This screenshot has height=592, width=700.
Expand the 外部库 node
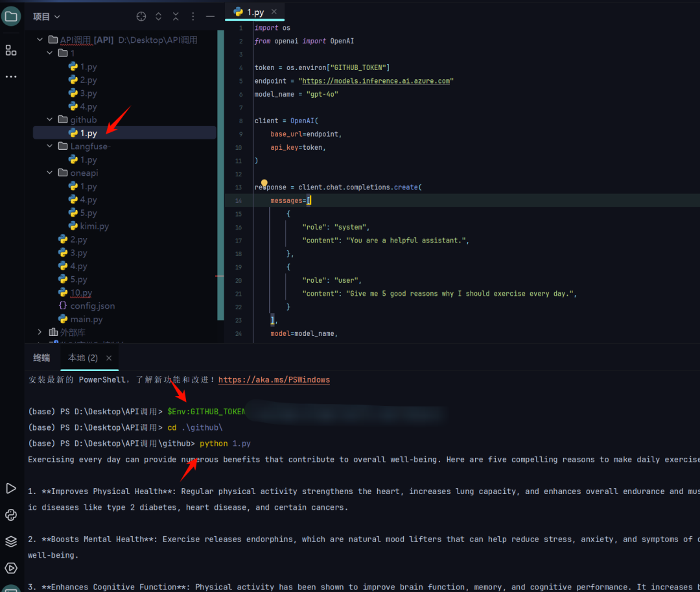(40, 333)
